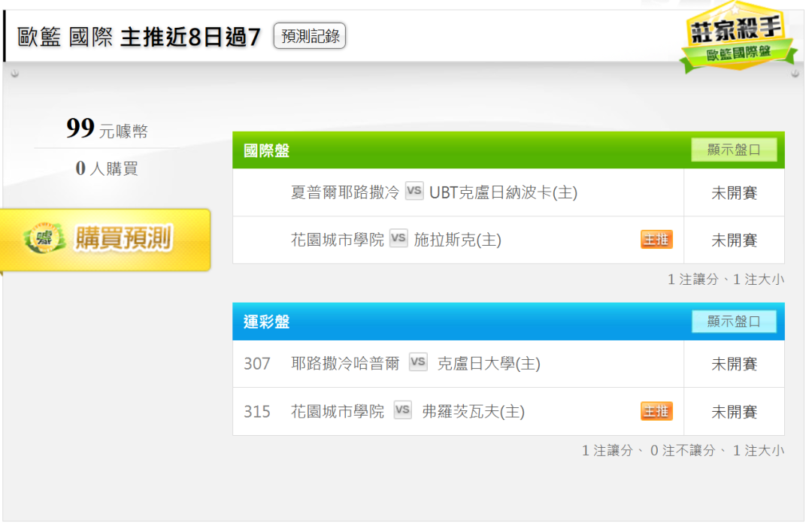
Task: Click the 預測記錄 button
Action: click(x=309, y=35)
